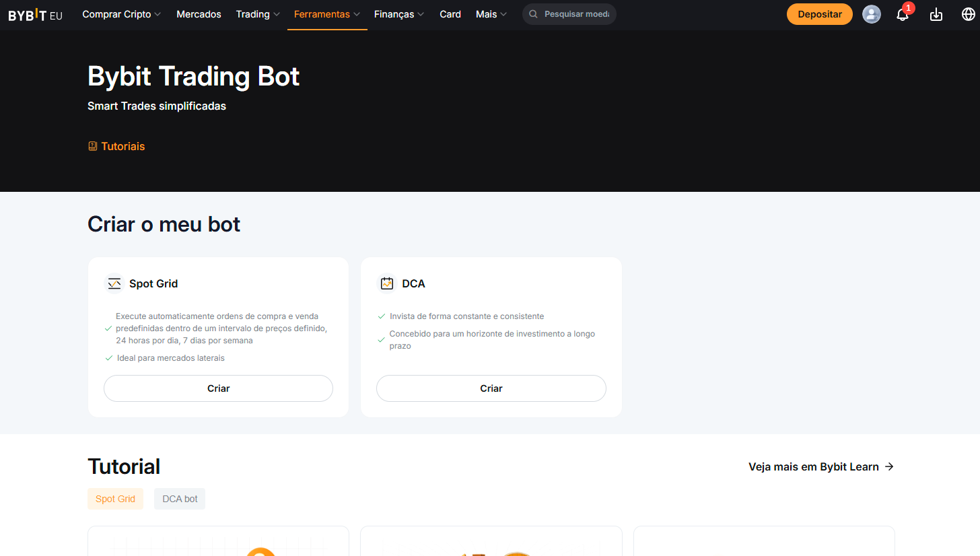
Task: Expand the Trading menu chevron
Action: [x=277, y=14]
